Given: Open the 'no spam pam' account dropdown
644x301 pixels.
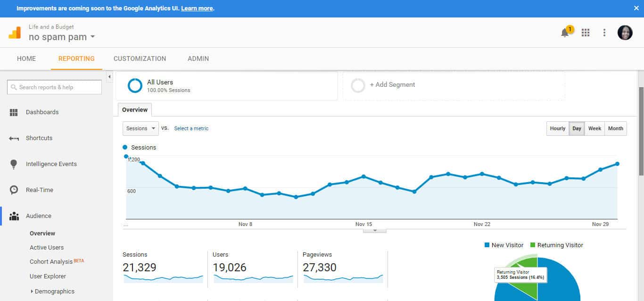Looking at the screenshot, I should (62, 37).
